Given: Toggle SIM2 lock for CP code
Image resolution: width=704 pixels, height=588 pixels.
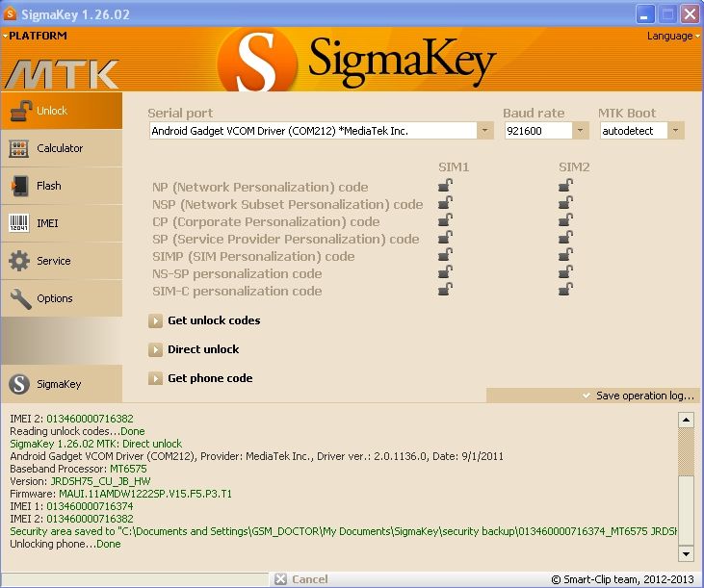Looking at the screenshot, I should (x=566, y=220).
